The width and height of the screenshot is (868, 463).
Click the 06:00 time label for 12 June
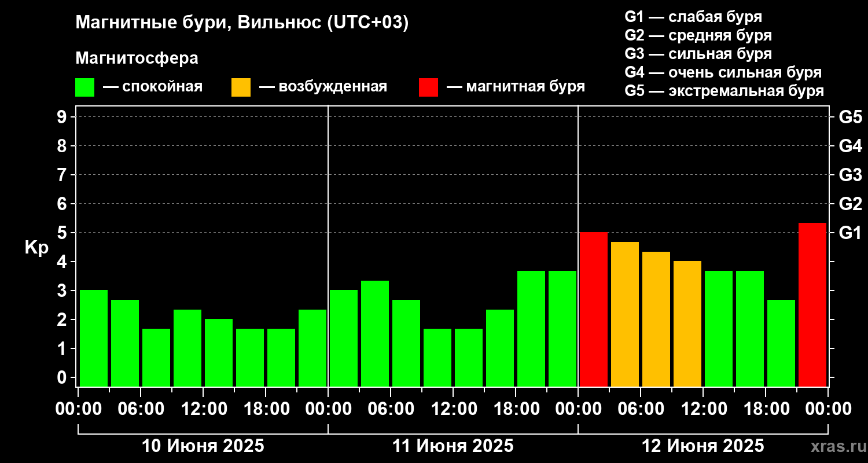641,409
